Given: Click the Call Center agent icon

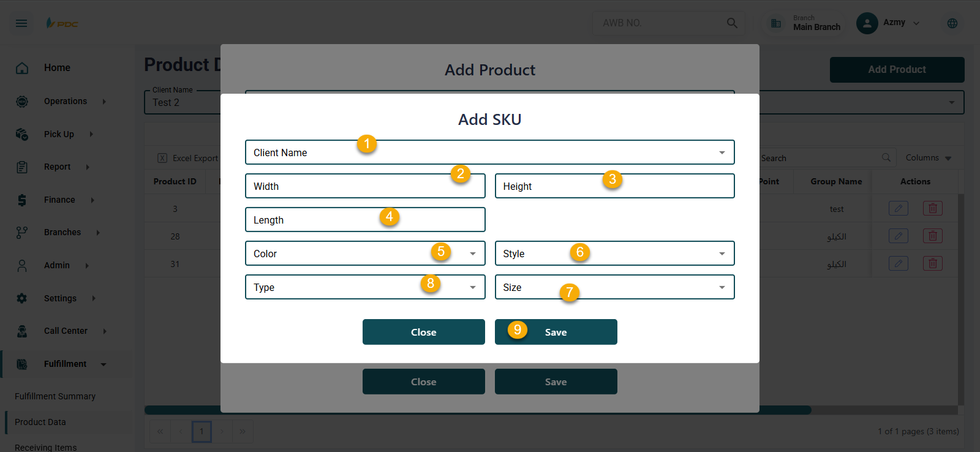Looking at the screenshot, I should pyautogui.click(x=22, y=331).
